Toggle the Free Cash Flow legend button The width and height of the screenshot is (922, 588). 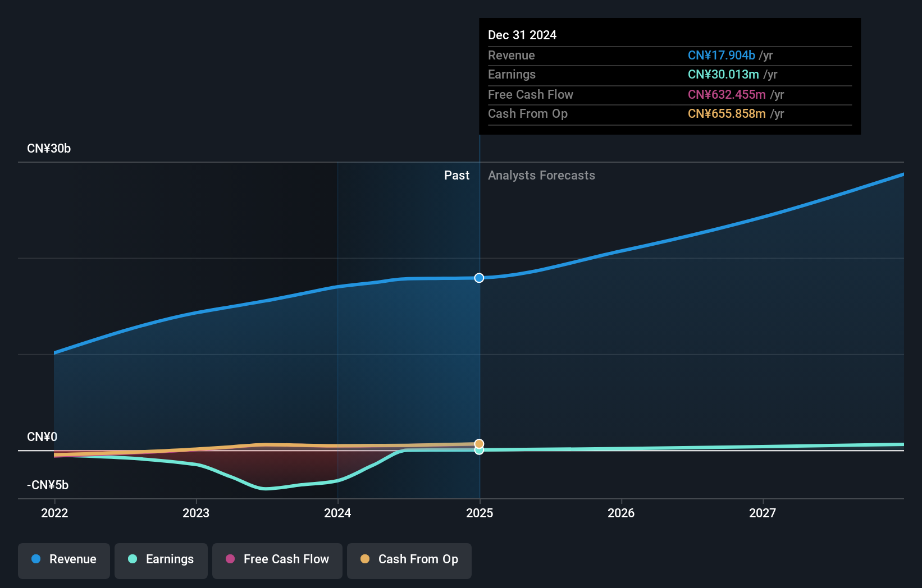(x=277, y=560)
